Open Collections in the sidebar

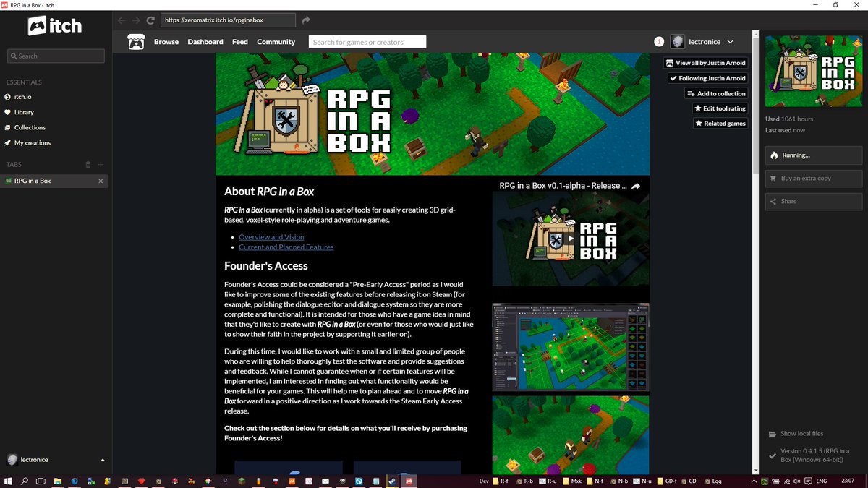tap(54, 127)
